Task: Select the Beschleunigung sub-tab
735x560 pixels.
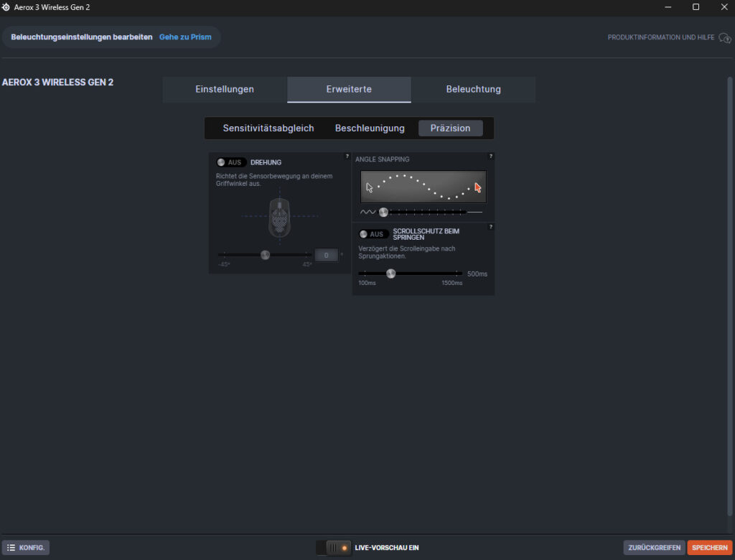Action: click(370, 129)
